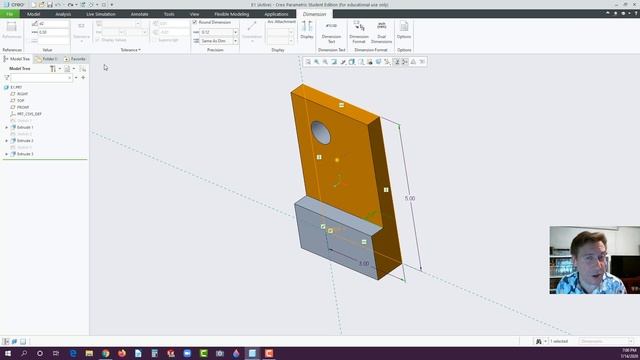Viewport: 640px width, 360px height.
Task: Click Zoom In icon in graphics toolbar
Action: click(316, 62)
